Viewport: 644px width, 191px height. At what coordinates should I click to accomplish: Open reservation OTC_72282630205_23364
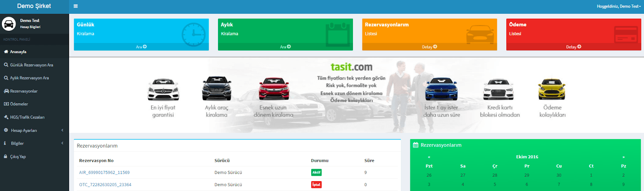click(105, 184)
